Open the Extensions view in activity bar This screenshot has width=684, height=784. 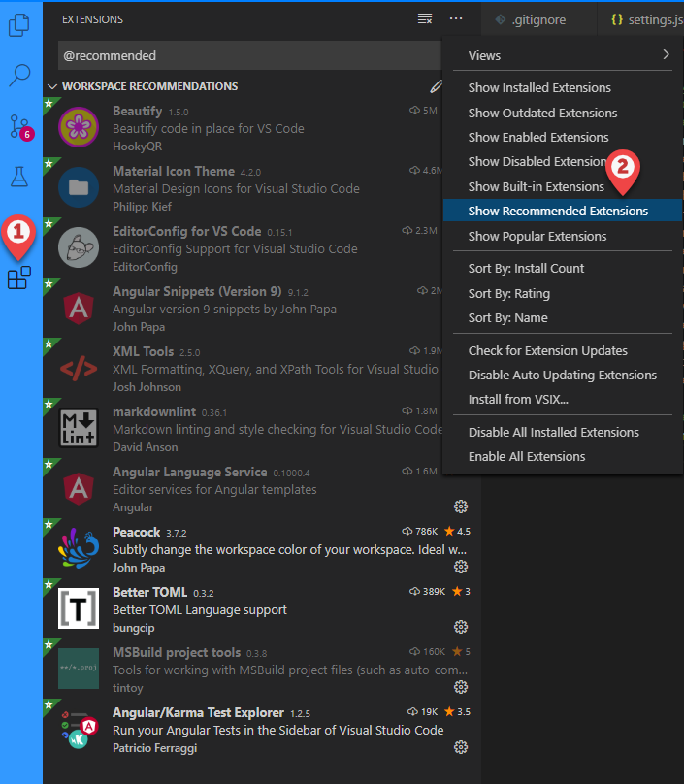(19, 278)
